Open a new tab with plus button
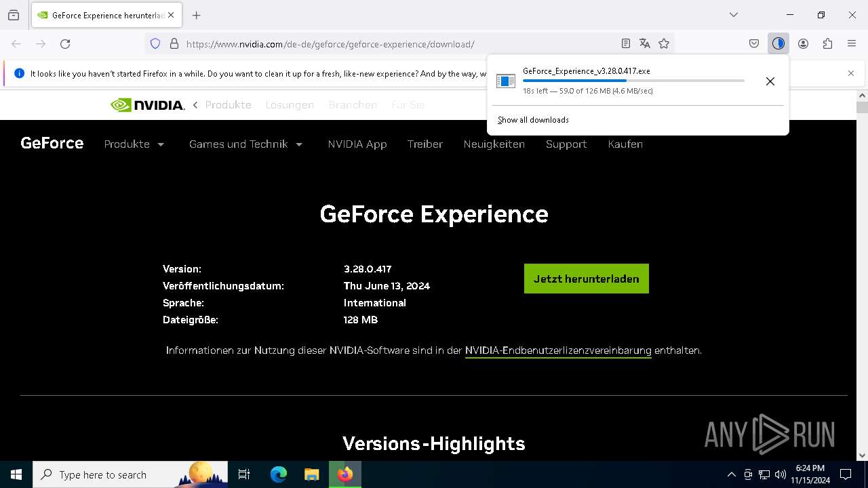Image resolution: width=868 pixels, height=488 pixels. (196, 15)
